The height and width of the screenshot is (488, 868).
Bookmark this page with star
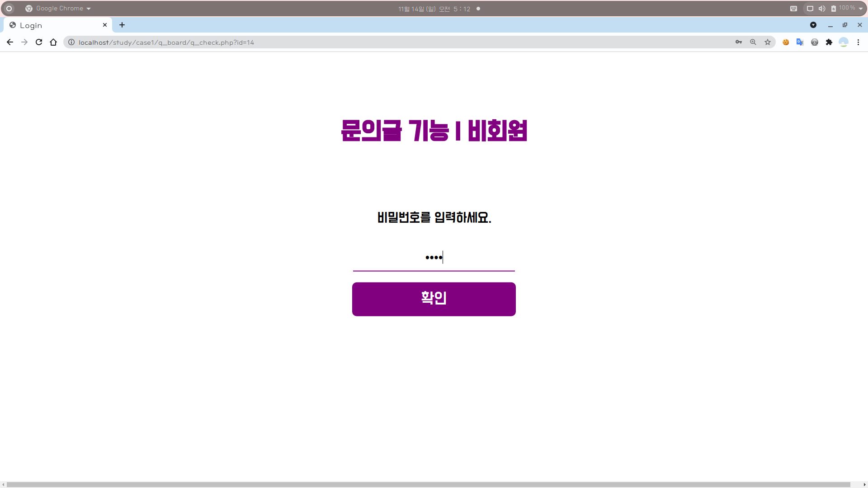pyautogui.click(x=768, y=42)
